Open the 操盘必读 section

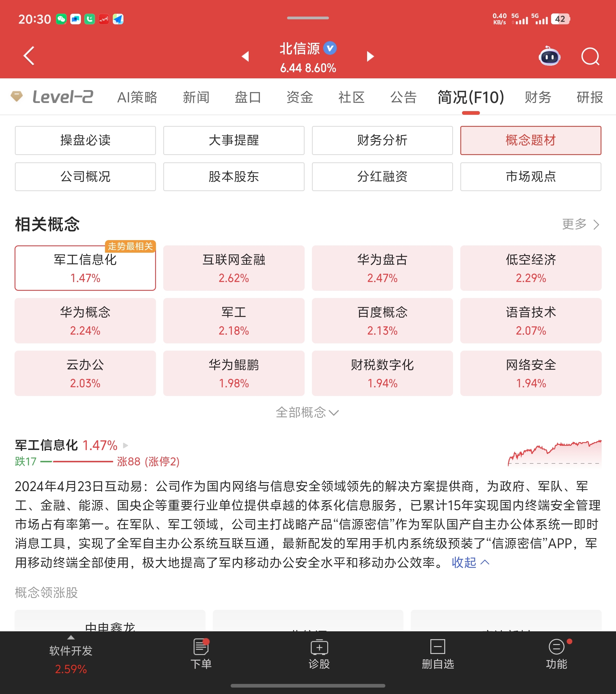[85, 140]
